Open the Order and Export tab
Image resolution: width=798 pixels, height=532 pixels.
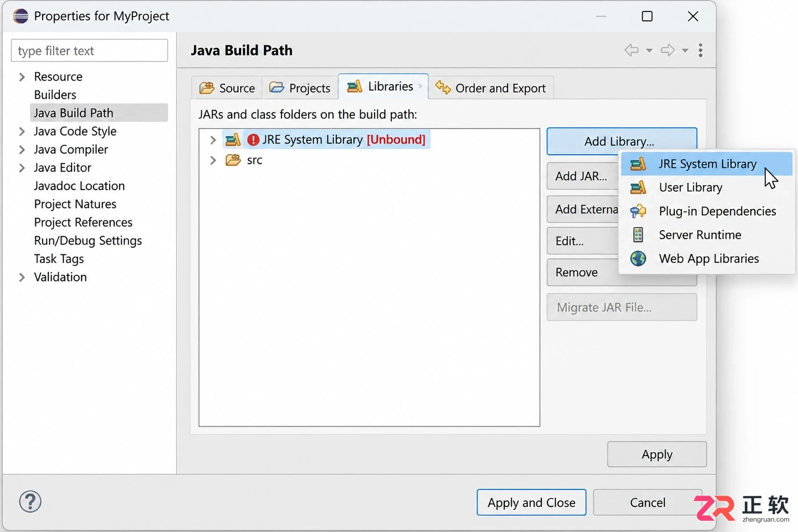490,88
